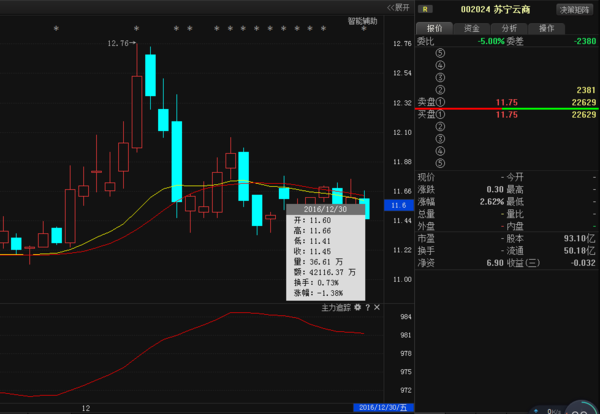Viewport: 600px width, 414px height.
Task: Click 股本 value 93.10亿
Action: point(579,238)
